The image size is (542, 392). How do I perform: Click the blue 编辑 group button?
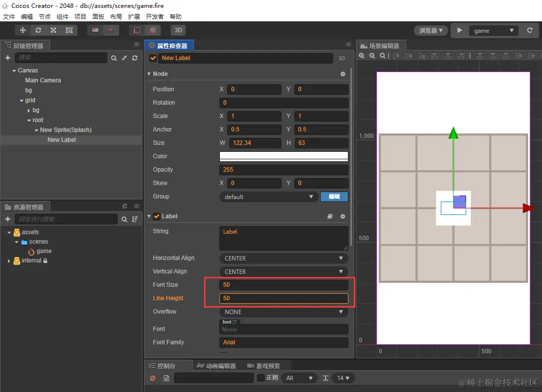point(334,196)
